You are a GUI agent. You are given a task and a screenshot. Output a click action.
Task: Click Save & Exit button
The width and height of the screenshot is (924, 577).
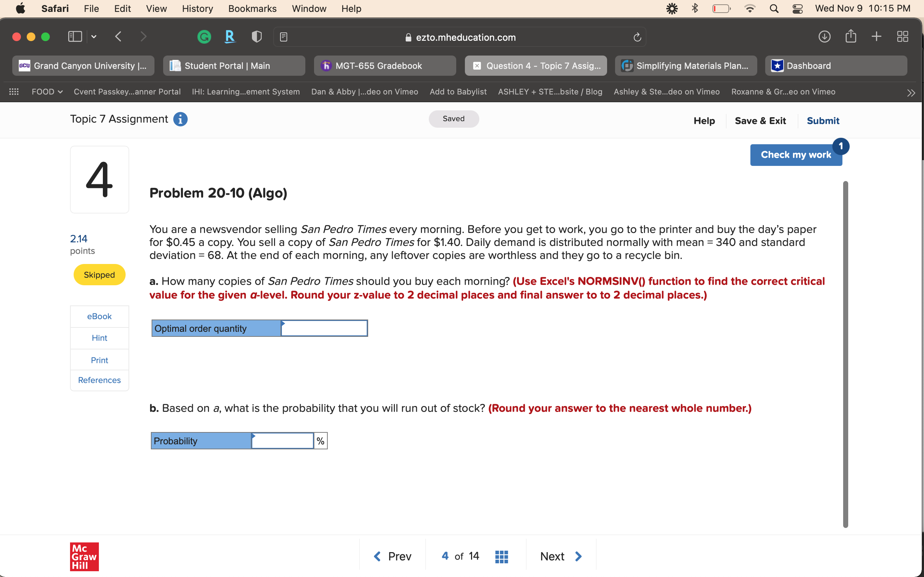click(760, 120)
